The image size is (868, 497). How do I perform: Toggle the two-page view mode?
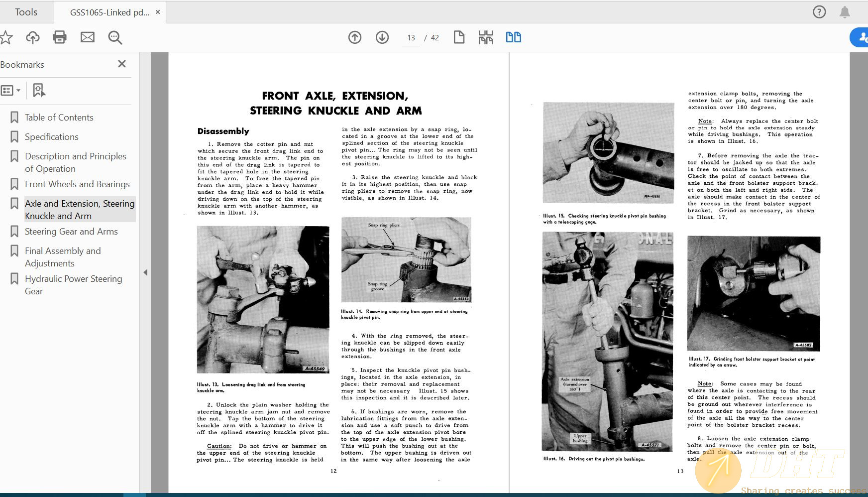coord(513,37)
